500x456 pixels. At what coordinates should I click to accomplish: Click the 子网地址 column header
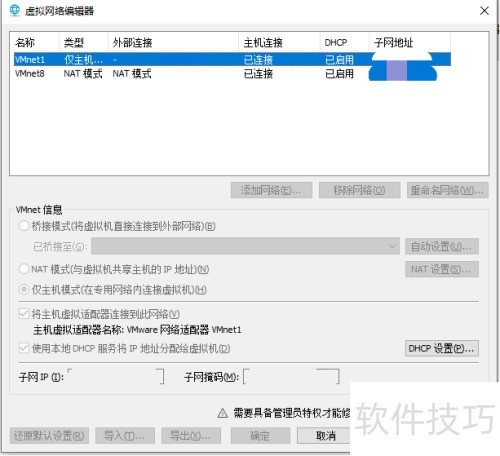tap(410, 42)
